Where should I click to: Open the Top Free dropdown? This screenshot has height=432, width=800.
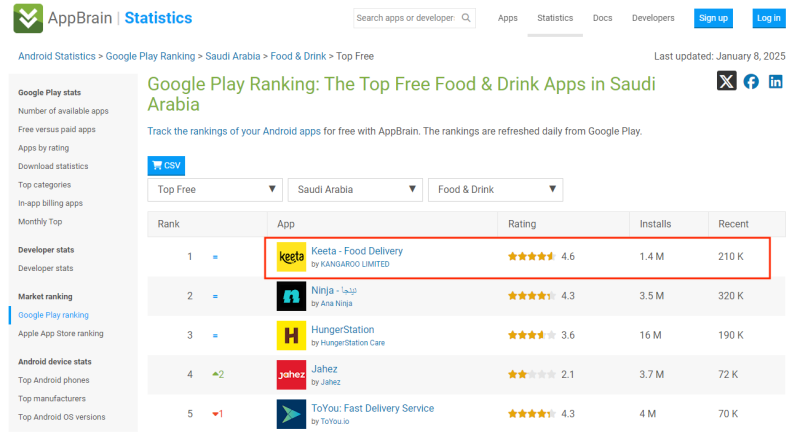[x=215, y=190]
